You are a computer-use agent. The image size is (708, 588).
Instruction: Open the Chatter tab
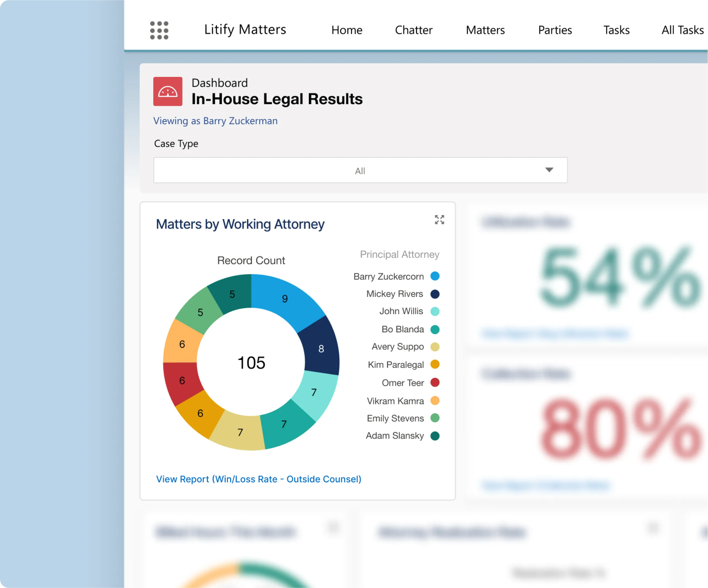pos(413,30)
